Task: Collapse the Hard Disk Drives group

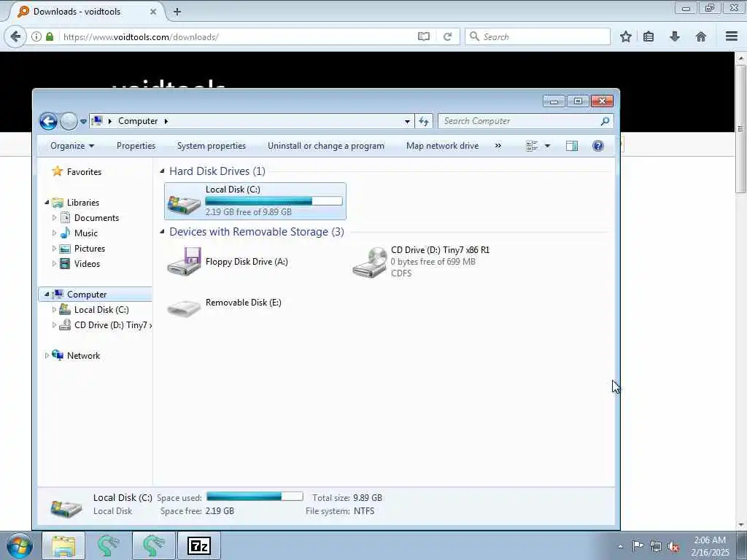Action: point(162,171)
